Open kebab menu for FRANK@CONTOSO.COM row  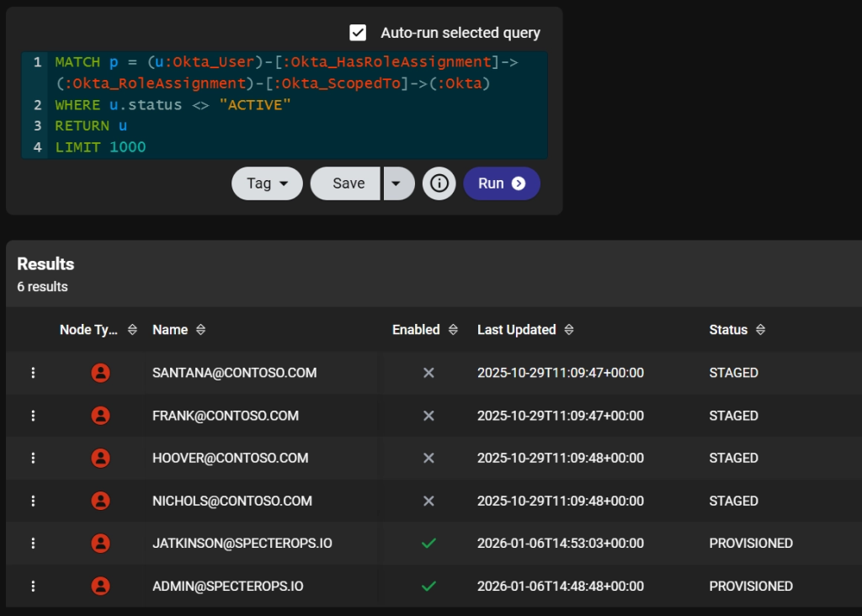tap(33, 416)
